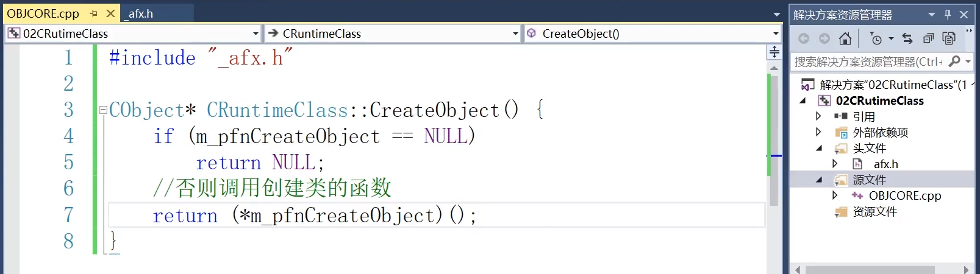Open the pending changes filter clock icon
980x274 pixels.
tap(876, 38)
